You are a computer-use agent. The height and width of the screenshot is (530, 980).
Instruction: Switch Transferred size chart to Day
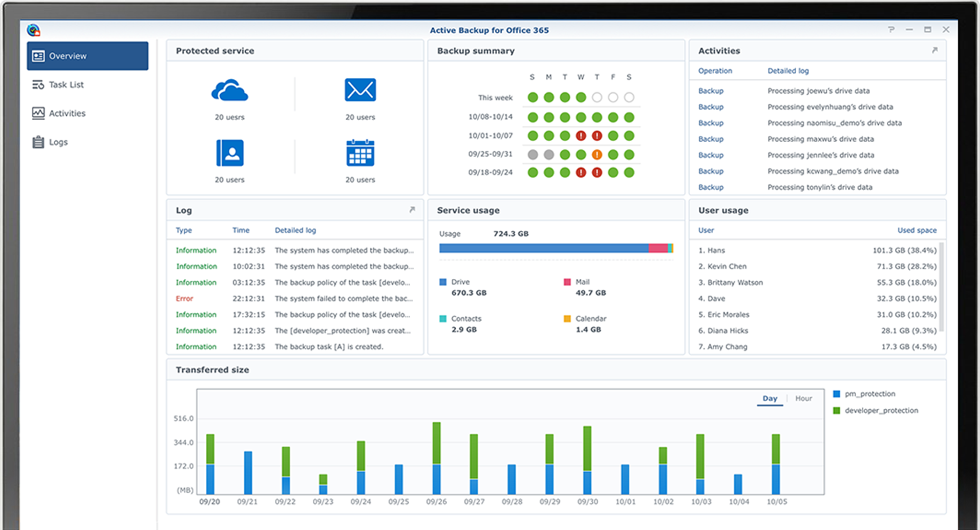(770, 398)
